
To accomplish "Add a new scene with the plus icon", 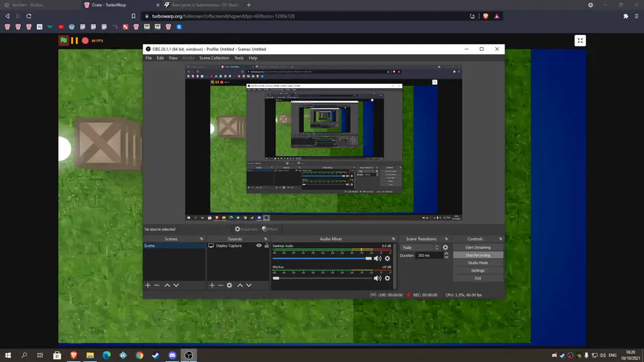I will [x=148, y=285].
